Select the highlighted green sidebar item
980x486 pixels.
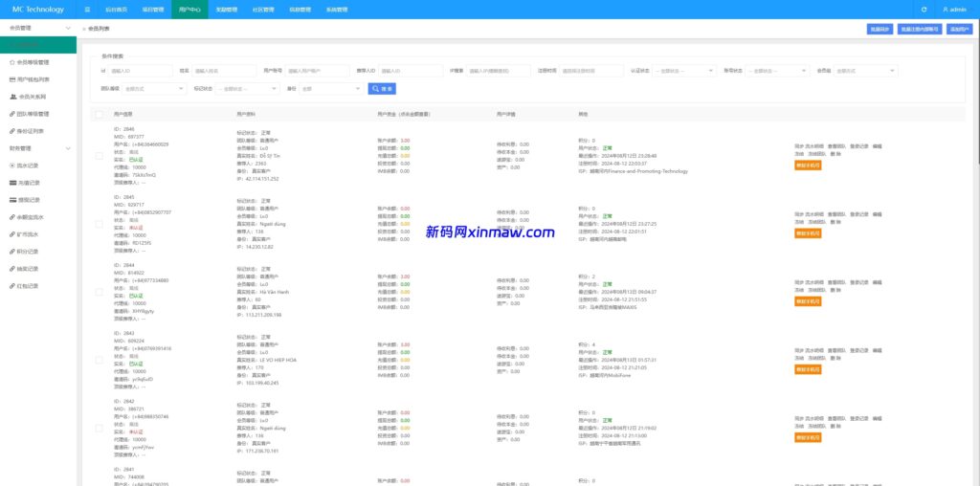coord(38,45)
